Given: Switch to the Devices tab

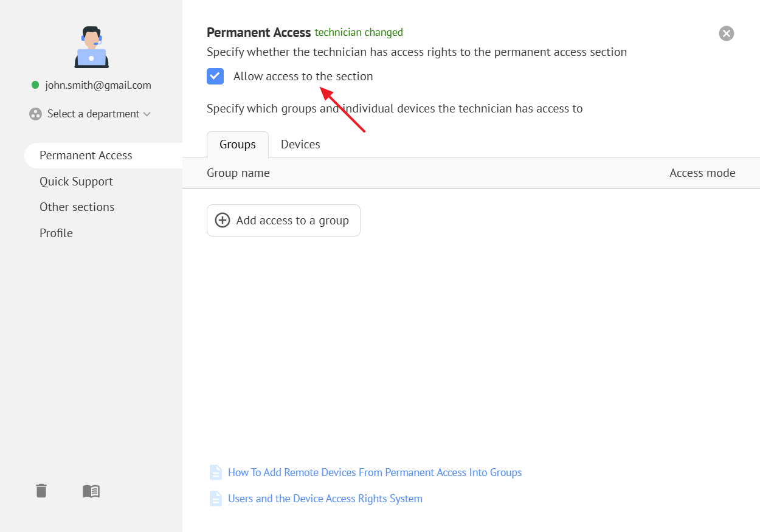Looking at the screenshot, I should pyautogui.click(x=300, y=145).
